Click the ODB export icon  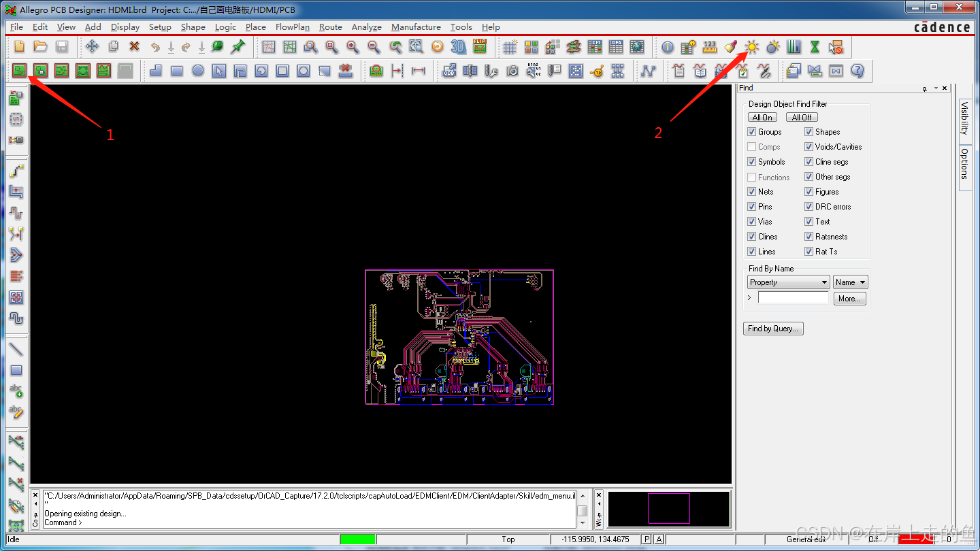click(x=449, y=70)
